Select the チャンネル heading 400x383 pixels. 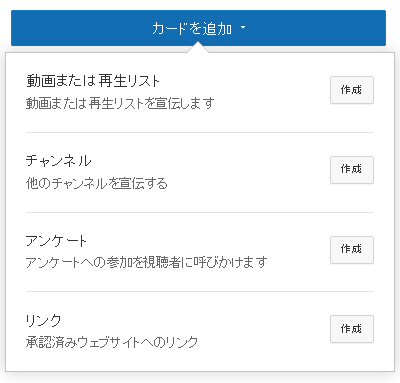click(59, 161)
